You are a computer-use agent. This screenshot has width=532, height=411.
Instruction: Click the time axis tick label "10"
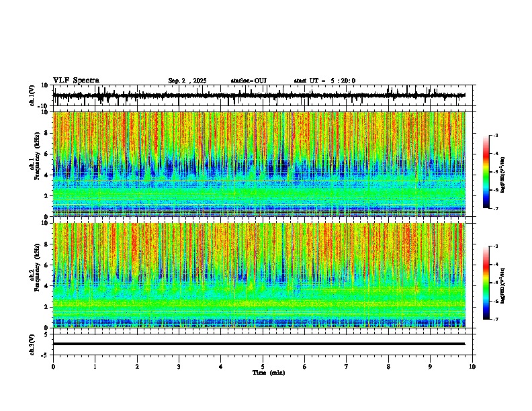pyautogui.click(x=472, y=367)
